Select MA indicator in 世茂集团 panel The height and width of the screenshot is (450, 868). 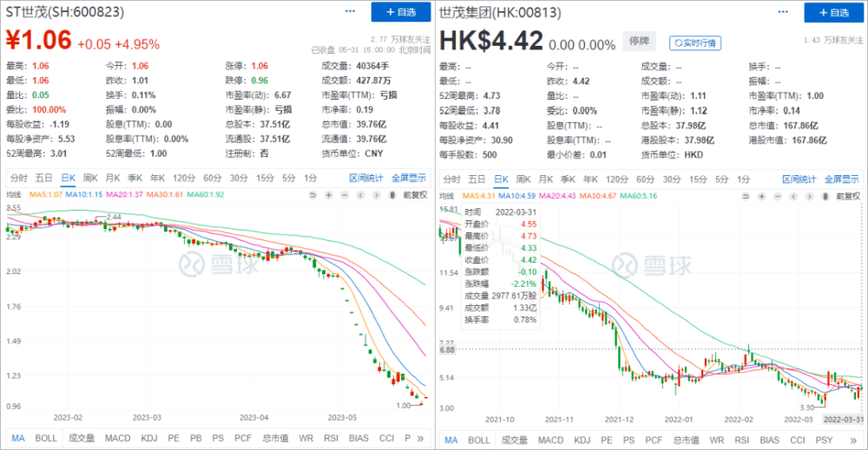pyautogui.click(x=451, y=440)
